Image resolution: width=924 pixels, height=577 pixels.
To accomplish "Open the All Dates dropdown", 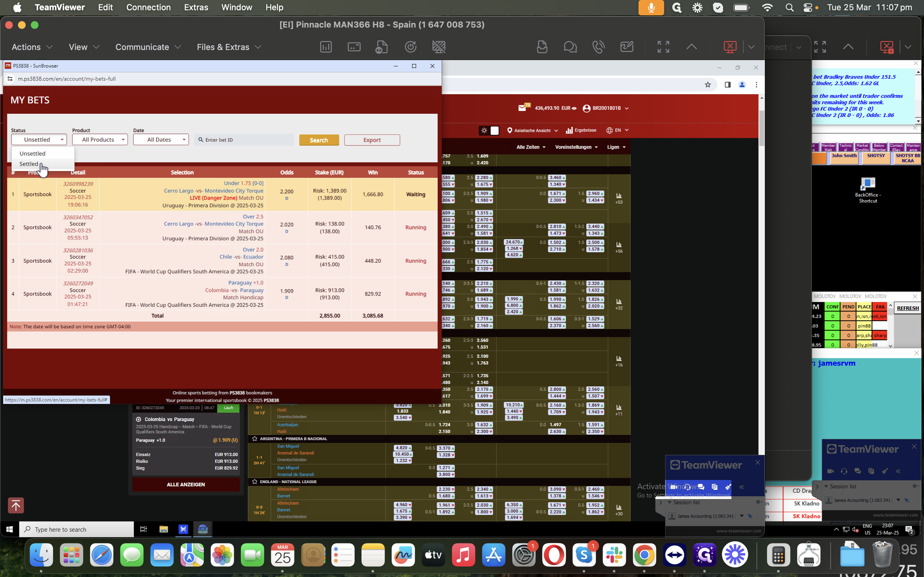I will click(161, 140).
